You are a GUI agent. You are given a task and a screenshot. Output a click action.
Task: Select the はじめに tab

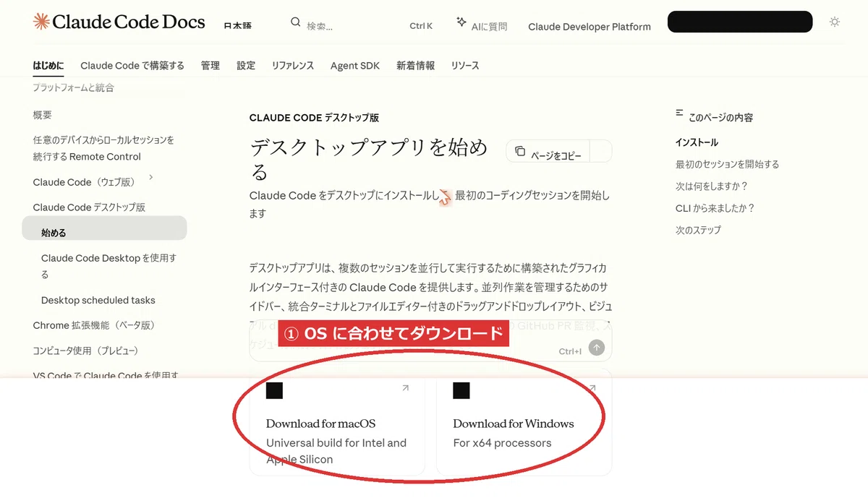[x=48, y=66]
